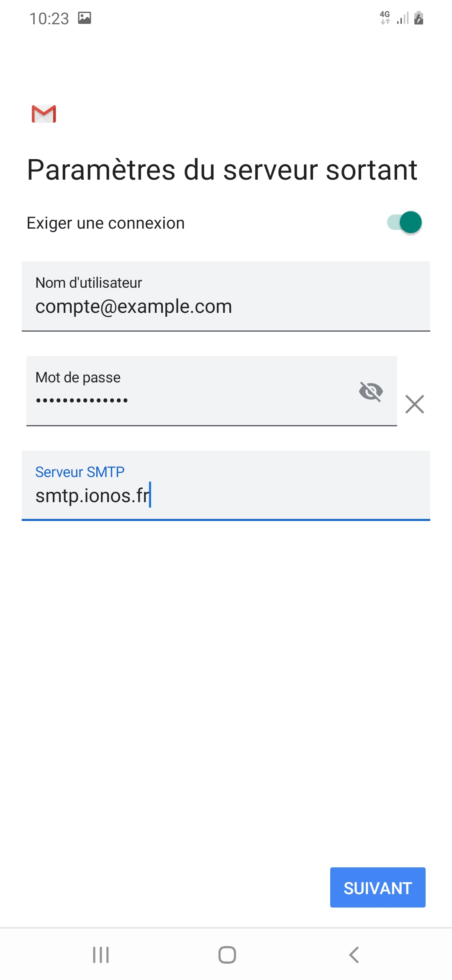The width and height of the screenshot is (452, 980).
Task: Open recent apps from navigation bar
Action: pos(101,955)
